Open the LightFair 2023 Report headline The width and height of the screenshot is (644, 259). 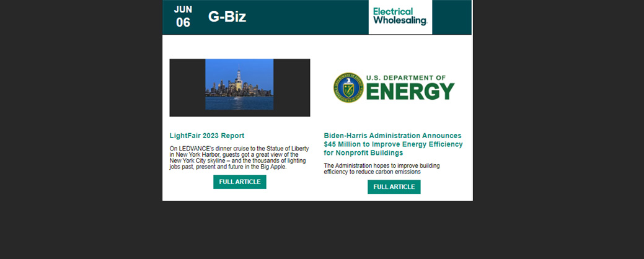[207, 136]
